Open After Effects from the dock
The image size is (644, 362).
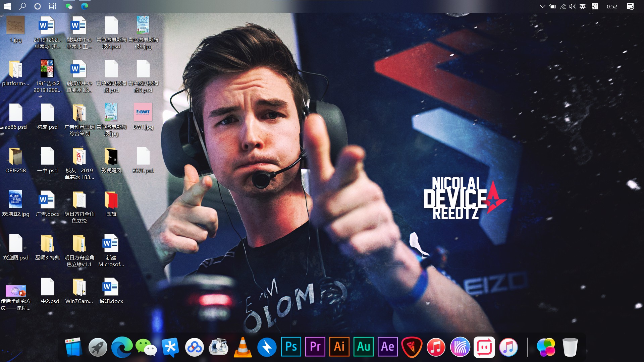click(387, 347)
